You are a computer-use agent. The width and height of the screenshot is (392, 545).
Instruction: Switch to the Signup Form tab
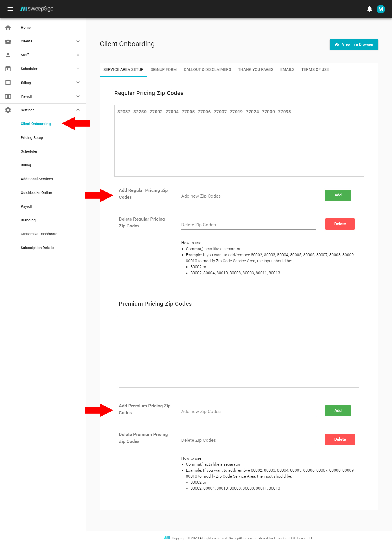pyautogui.click(x=164, y=70)
